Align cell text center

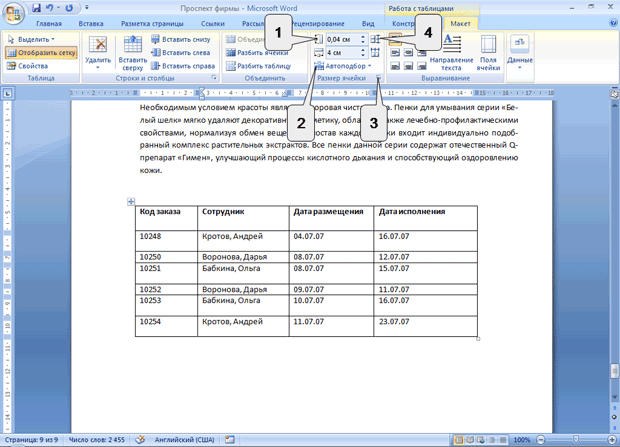(x=408, y=53)
